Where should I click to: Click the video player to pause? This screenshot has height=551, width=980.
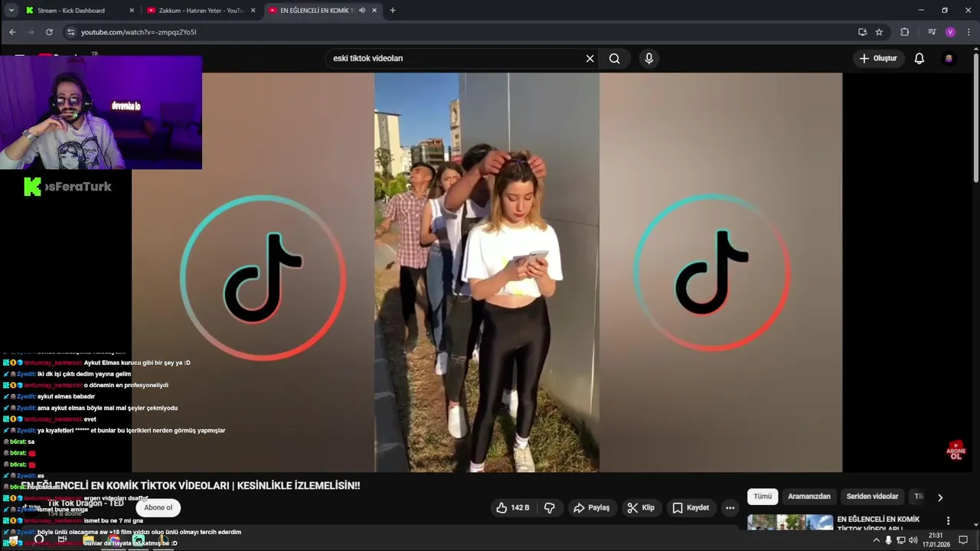pos(487,272)
